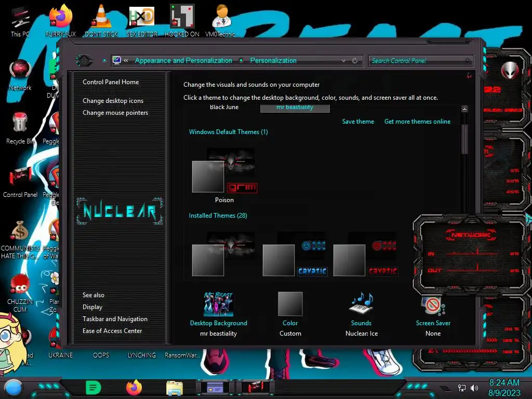Image resolution: width=532 pixels, height=399 pixels.
Task: Select the Black June theme label
Action: [224, 107]
